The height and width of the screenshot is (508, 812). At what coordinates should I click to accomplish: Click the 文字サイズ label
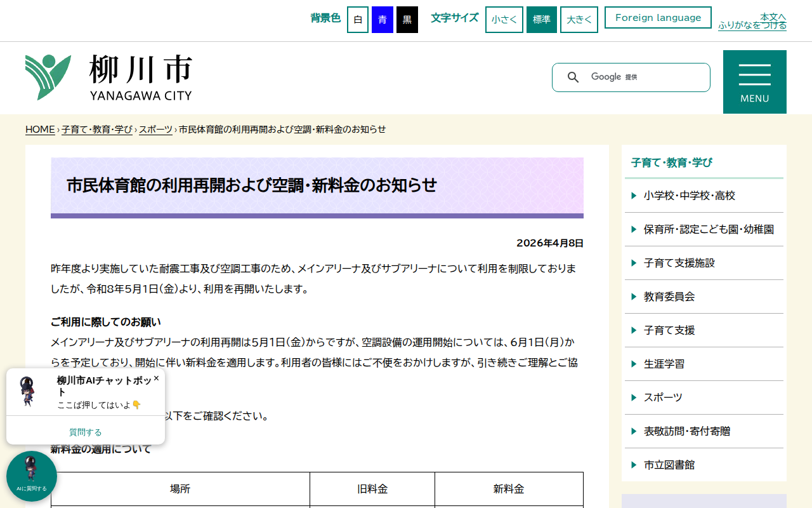pos(455,18)
